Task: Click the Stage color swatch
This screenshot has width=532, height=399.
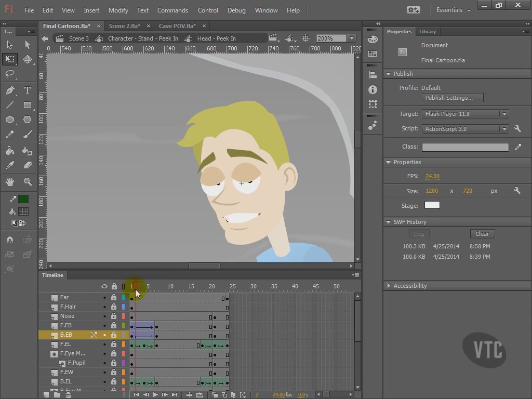Action: (432, 205)
